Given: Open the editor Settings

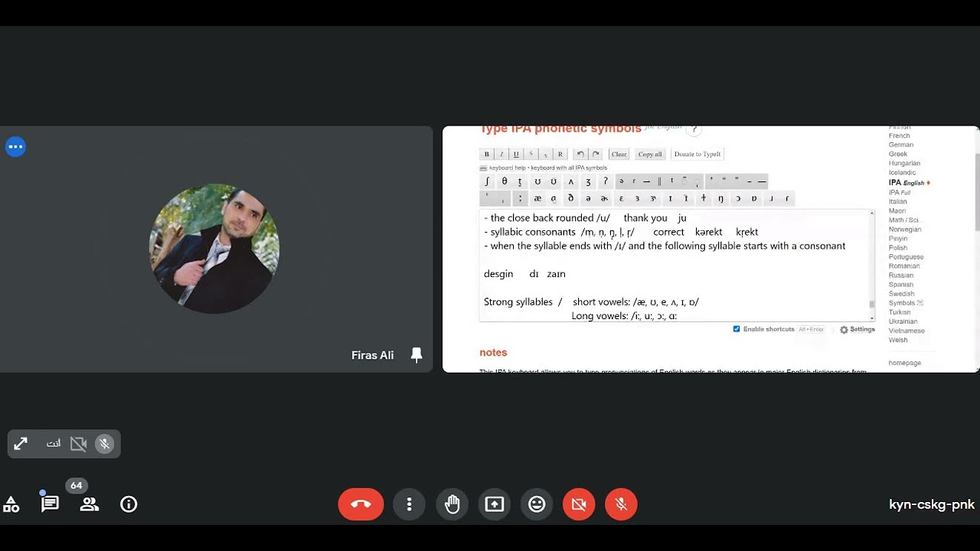Looking at the screenshot, I should [857, 330].
